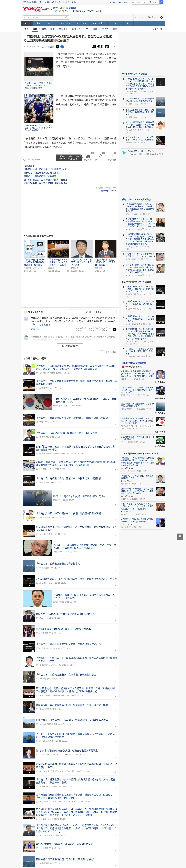Image resolution: width=186 pixels, height=868 pixels.
Task: React with 新しい視点 exclamation icon
Action: tap(112, 157)
